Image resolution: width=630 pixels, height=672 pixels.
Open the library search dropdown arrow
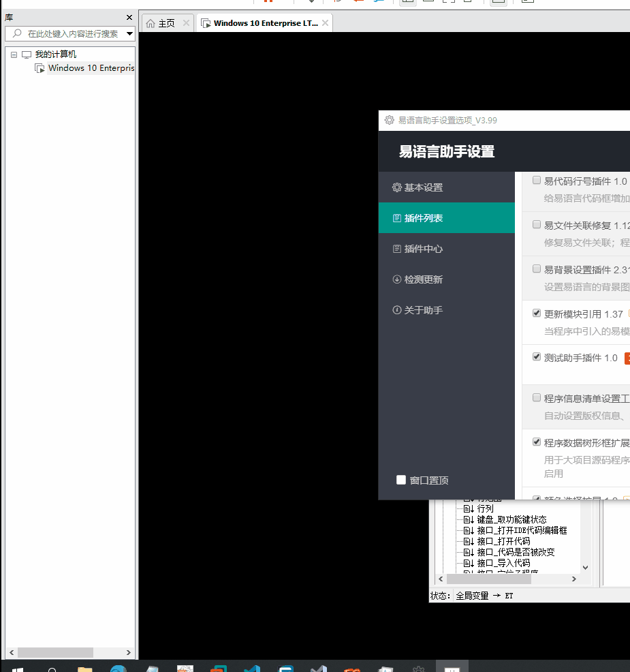129,33
